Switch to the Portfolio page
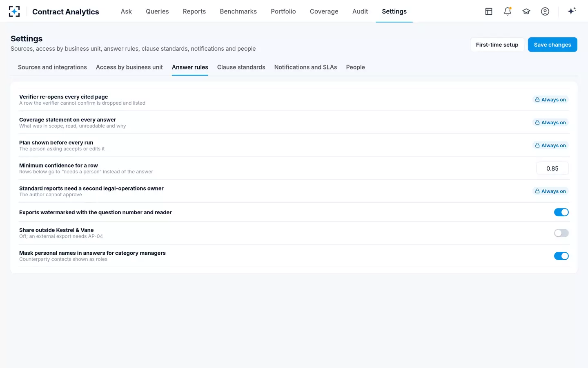This screenshot has width=588, height=368. tap(283, 11)
